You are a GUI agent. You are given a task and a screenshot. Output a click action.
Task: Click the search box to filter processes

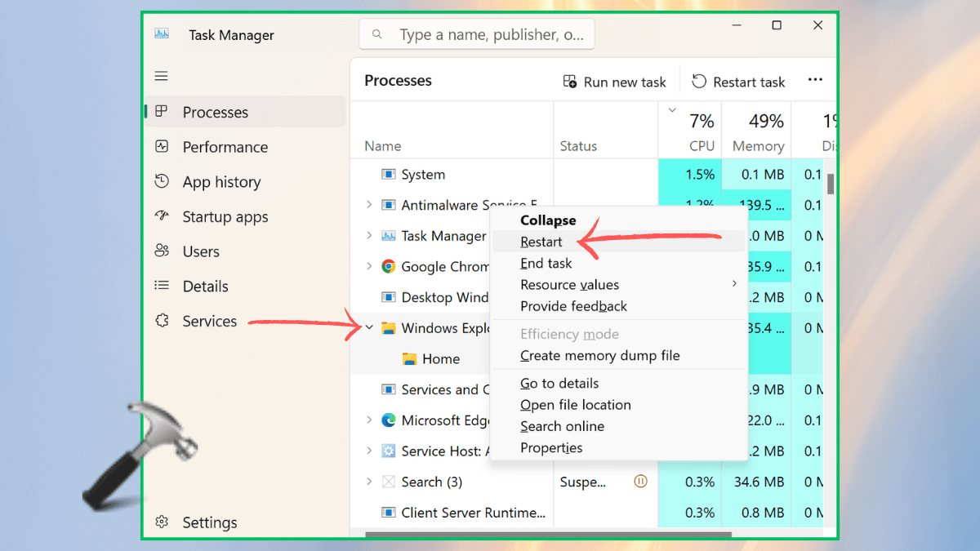476,33
